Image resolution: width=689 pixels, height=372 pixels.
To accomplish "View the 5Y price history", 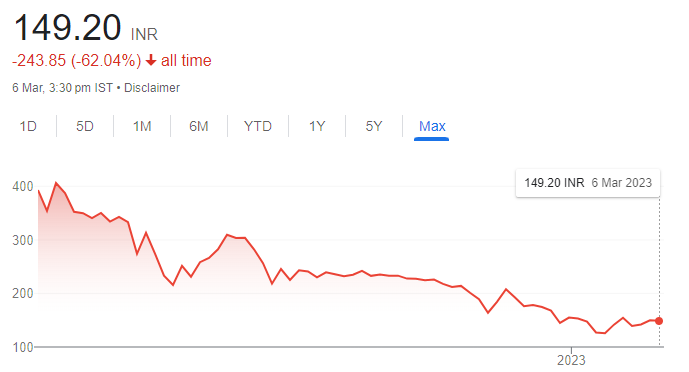I will pos(374,126).
